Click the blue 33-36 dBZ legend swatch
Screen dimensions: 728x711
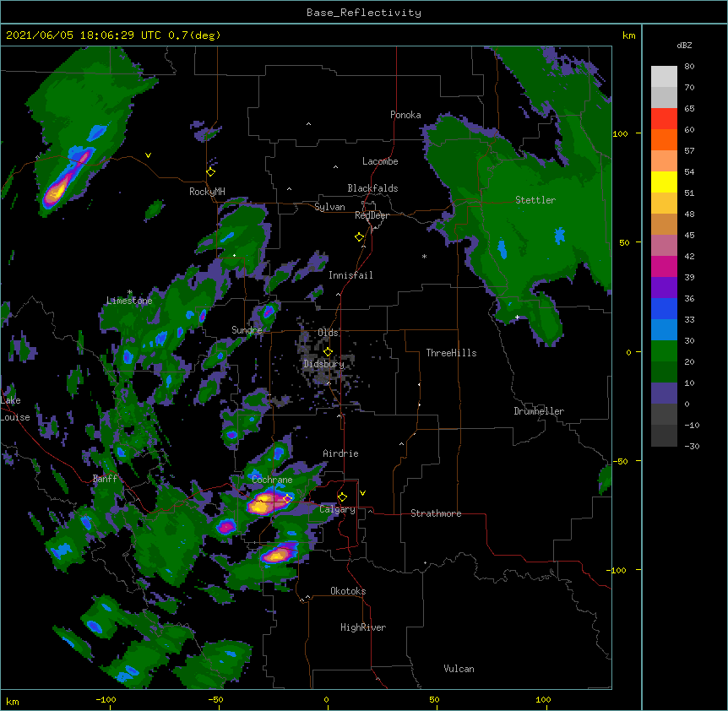[664, 309]
